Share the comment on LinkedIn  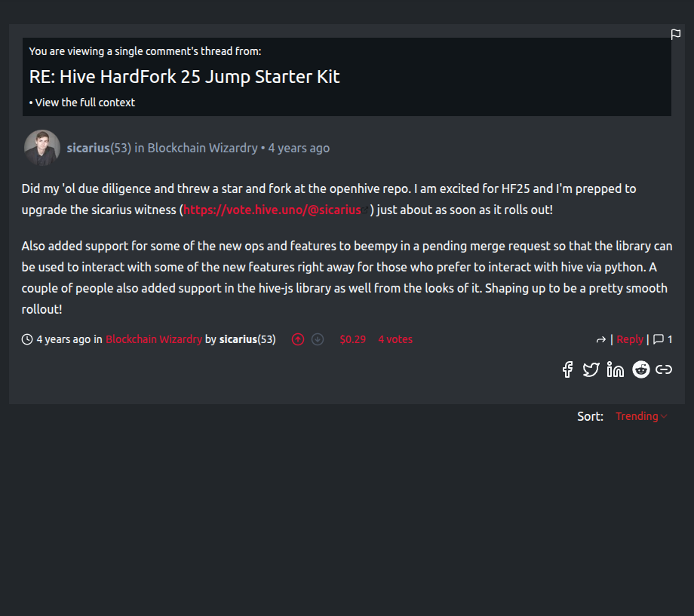[x=616, y=369]
